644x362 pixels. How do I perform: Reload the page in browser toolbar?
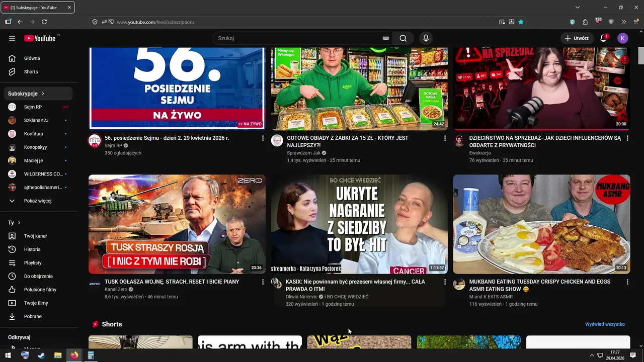pos(44,22)
